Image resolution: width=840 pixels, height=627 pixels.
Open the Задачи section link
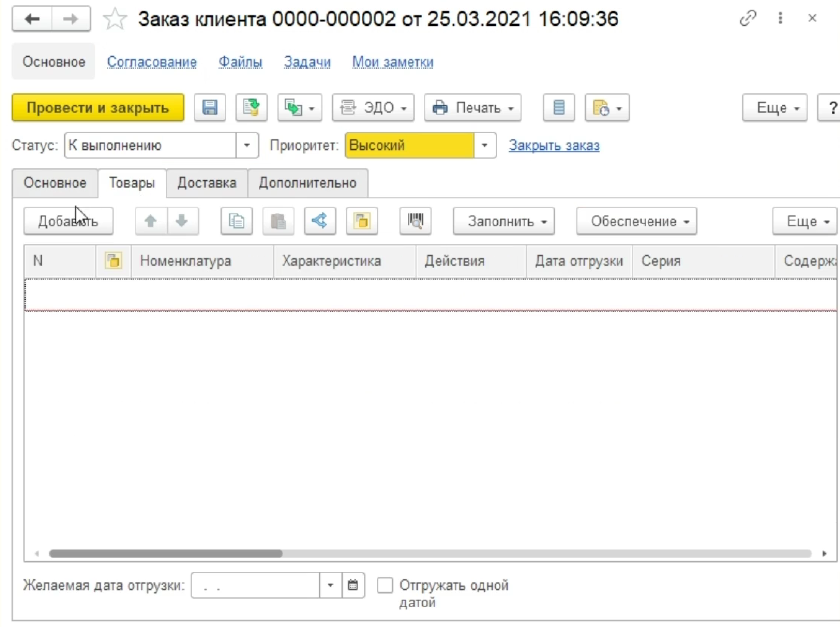(307, 61)
